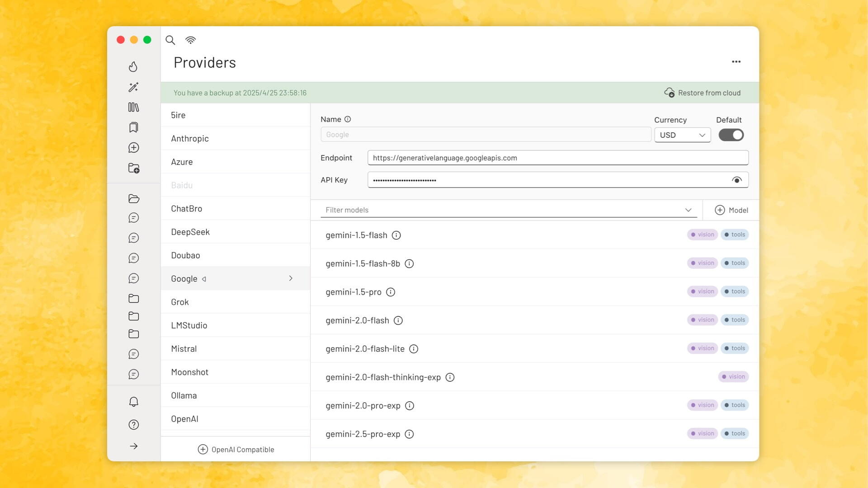Click the backup timestamp message text

(x=240, y=93)
